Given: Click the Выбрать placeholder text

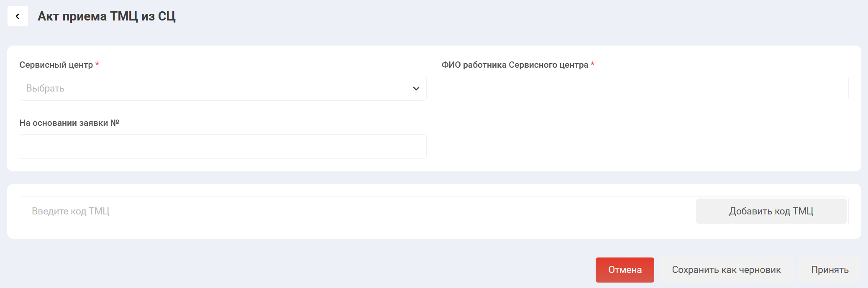Looking at the screenshot, I should click(x=45, y=88).
